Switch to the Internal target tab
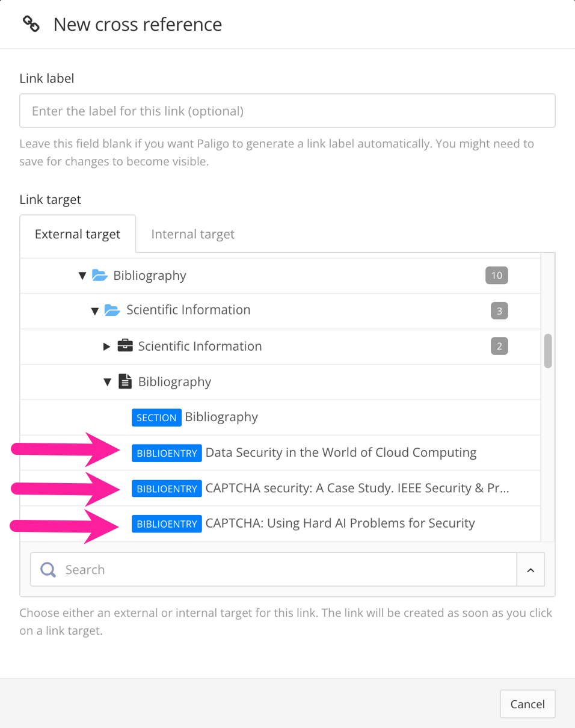The width and height of the screenshot is (575, 728). click(x=192, y=234)
